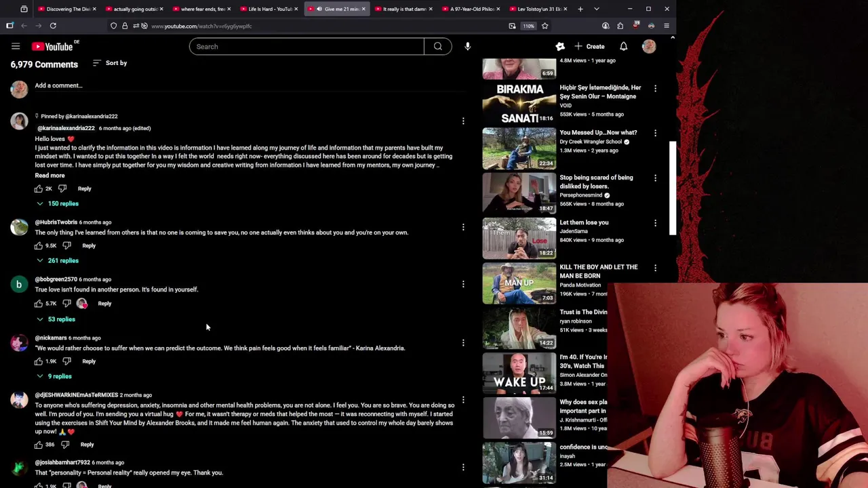This screenshot has height=488, width=868.
Task: Open options for 'Let them lose you' video
Action: pyautogui.click(x=655, y=223)
